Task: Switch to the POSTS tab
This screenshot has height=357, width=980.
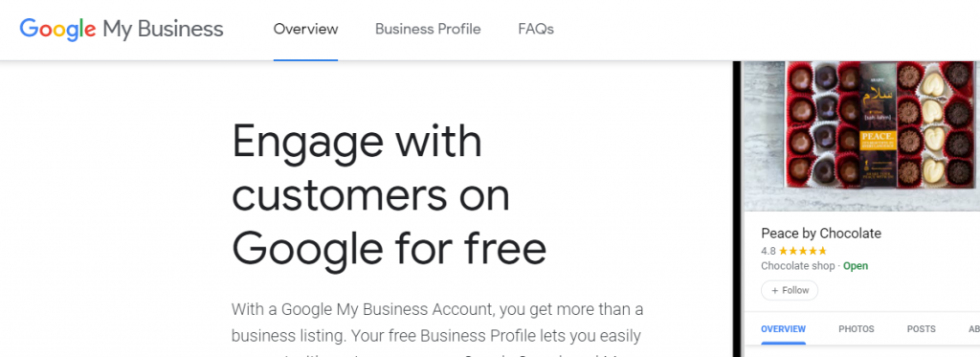Action: tap(922, 329)
